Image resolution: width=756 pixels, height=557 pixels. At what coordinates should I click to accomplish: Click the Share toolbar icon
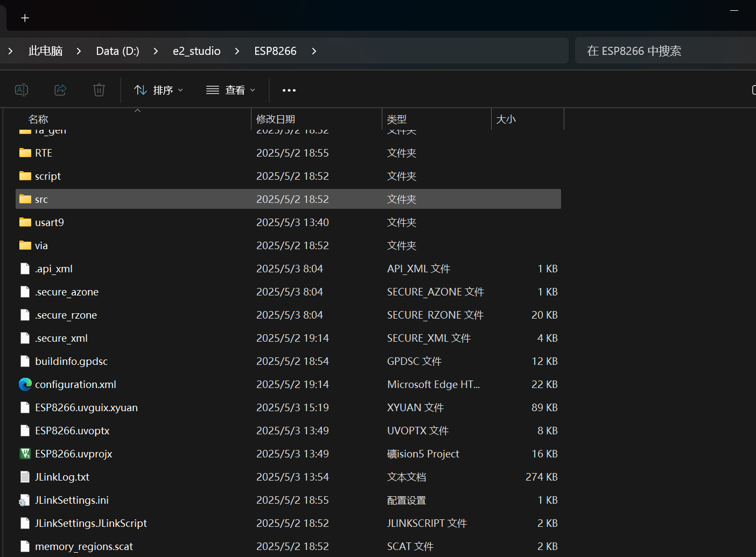(60, 90)
